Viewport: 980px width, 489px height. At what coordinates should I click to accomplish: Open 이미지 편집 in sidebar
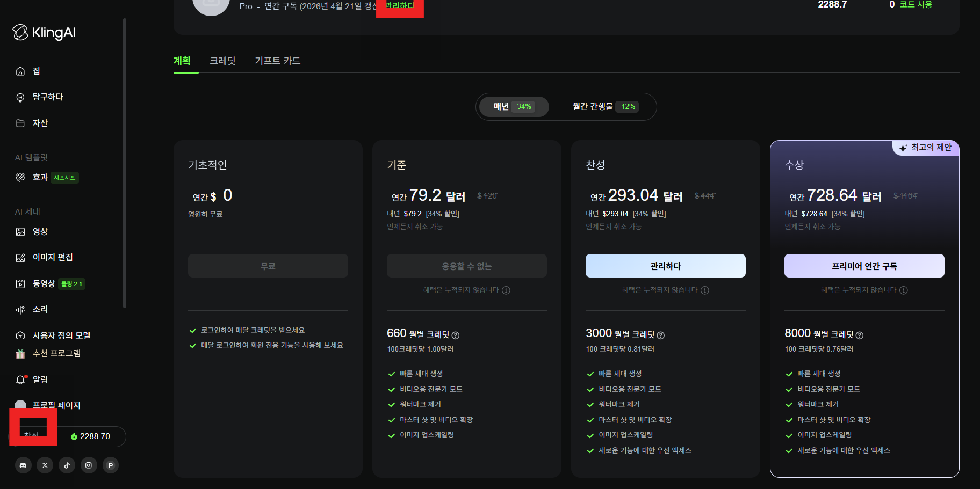[45, 257]
